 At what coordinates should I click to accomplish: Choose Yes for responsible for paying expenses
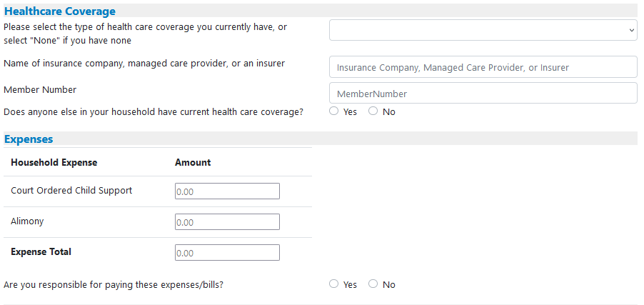click(334, 284)
